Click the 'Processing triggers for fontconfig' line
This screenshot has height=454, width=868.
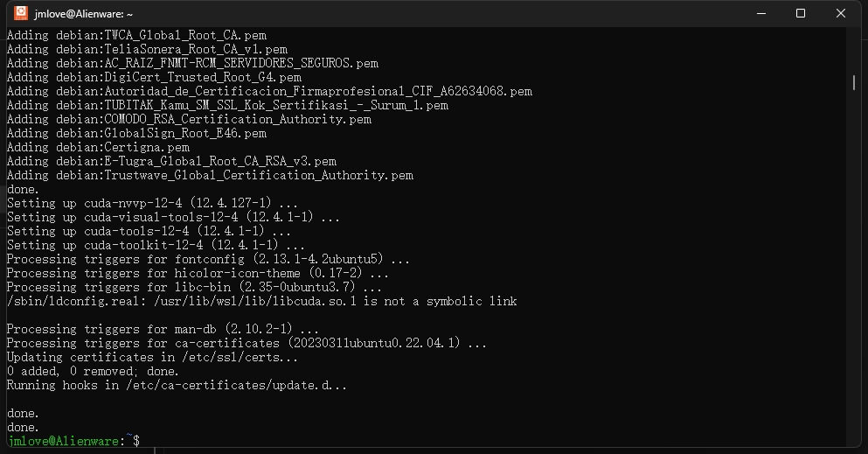pos(208,259)
